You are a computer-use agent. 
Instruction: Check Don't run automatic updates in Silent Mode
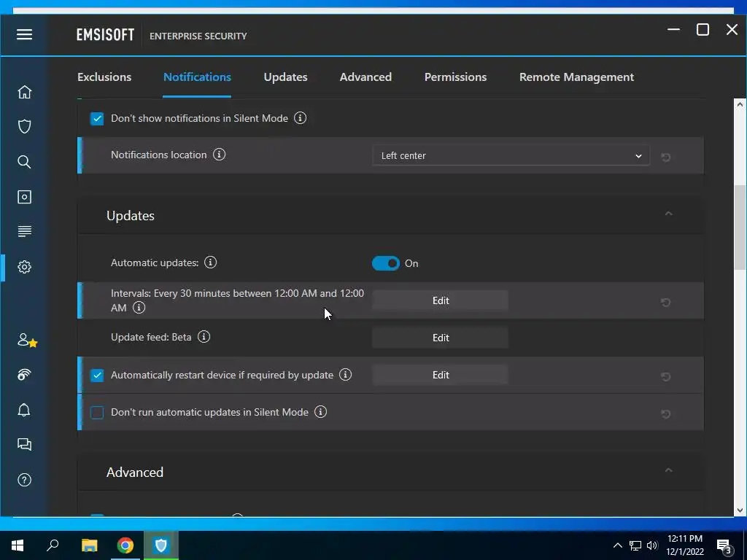[97, 413]
